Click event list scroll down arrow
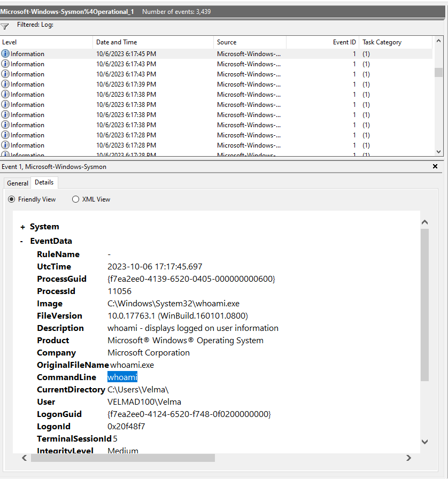This screenshot has width=448, height=479. click(438, 151)
